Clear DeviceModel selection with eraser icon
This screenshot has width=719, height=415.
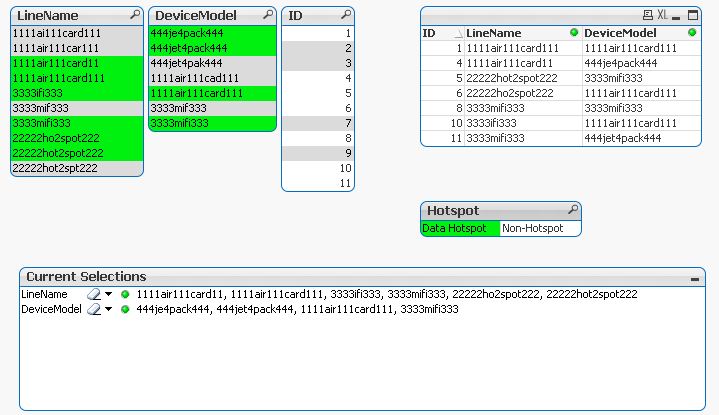94,309
